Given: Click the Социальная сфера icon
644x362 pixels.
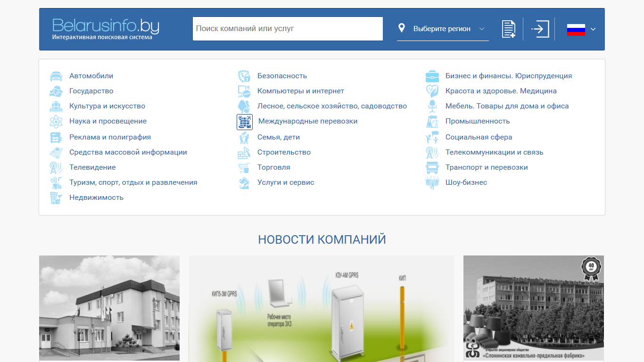Looking at the screenshot, I should point(432,137).
